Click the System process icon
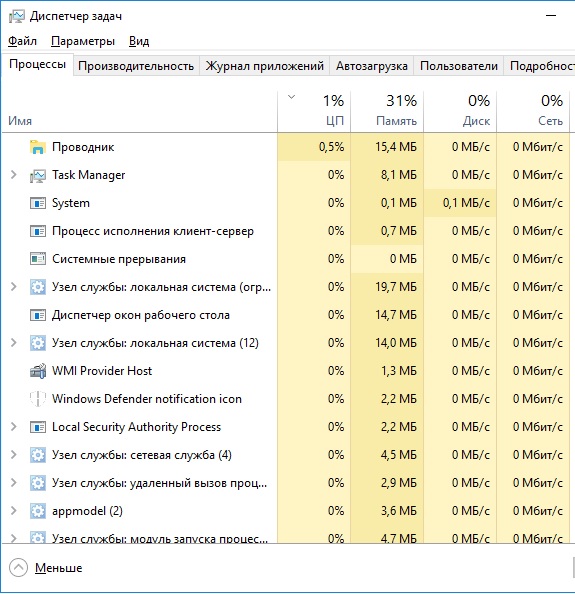 [38, 203]
